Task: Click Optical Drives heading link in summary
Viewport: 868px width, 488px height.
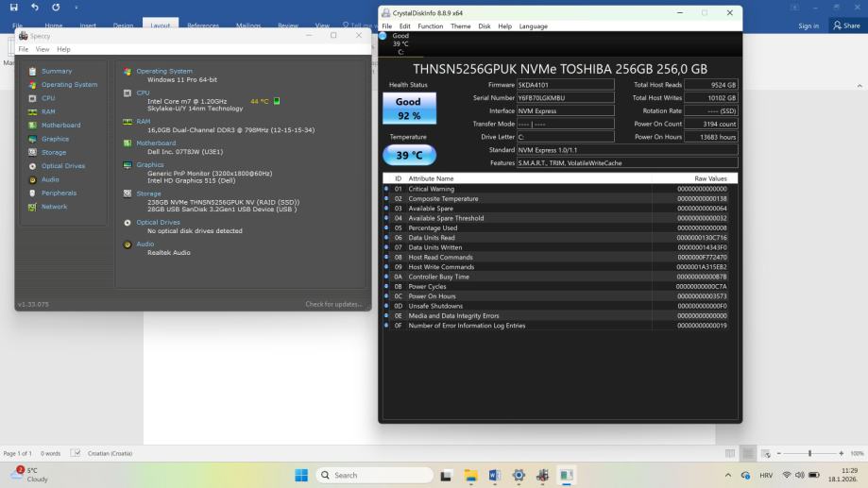Action: 159,223
